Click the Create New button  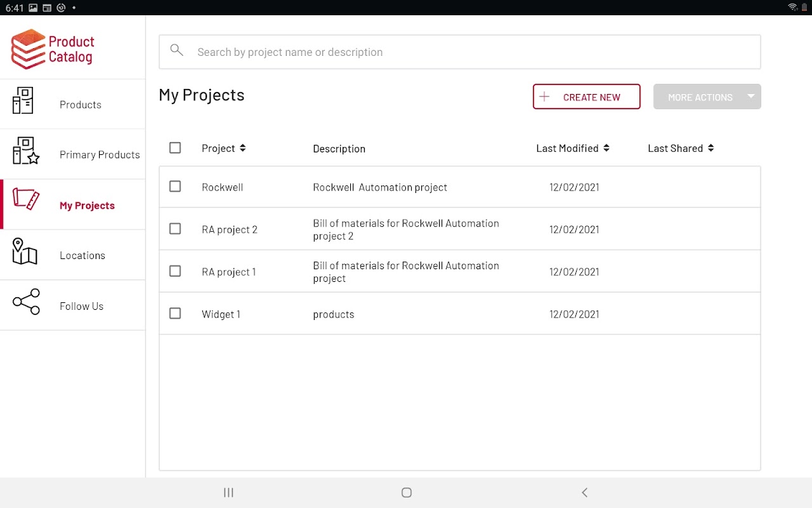click(x=586, y=97)
